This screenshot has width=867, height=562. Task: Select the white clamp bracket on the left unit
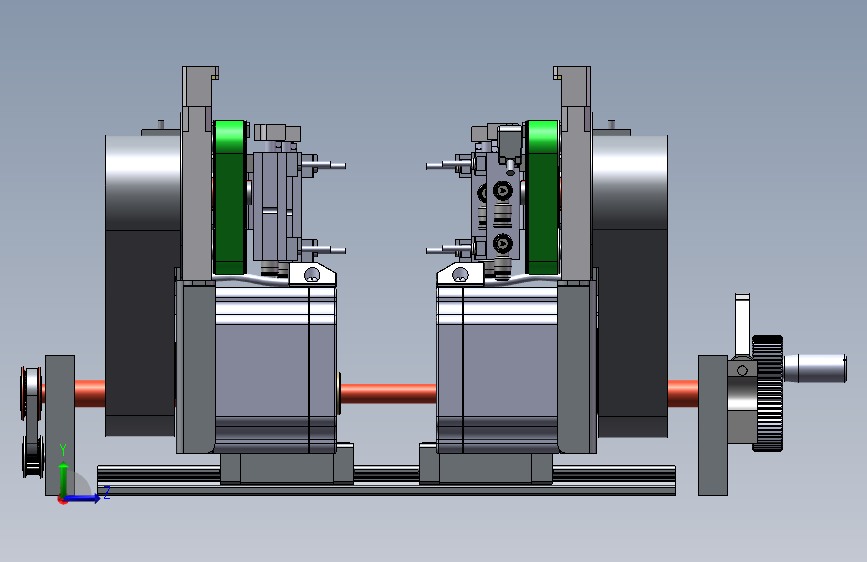(x=312, y=274)
